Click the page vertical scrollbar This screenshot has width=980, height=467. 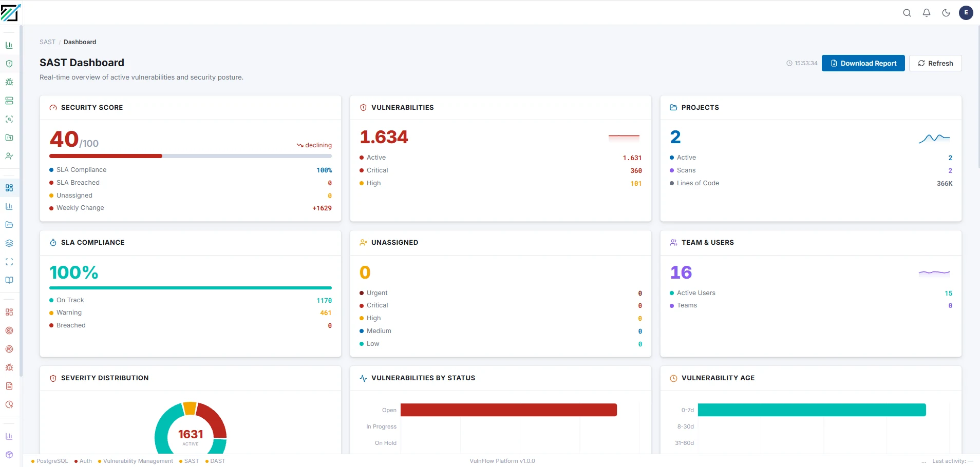click(x=978, y=96)
